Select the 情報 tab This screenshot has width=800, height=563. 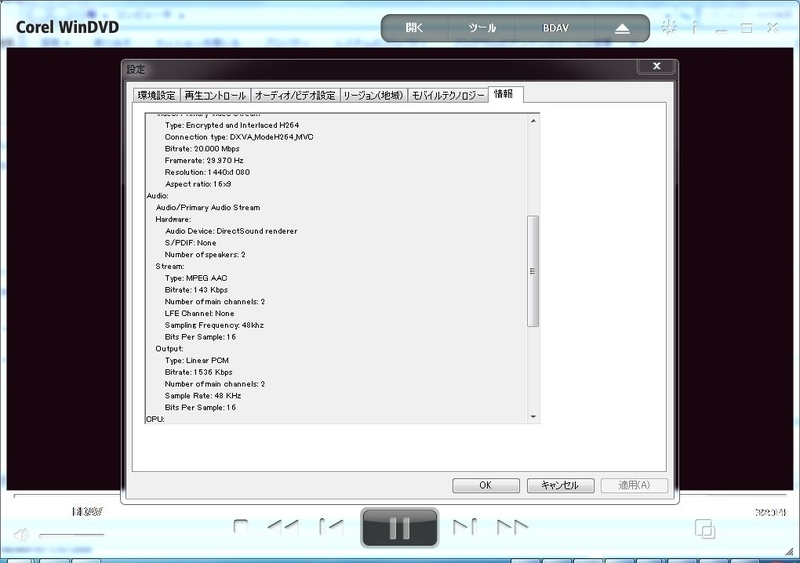[x=504, y=94]
